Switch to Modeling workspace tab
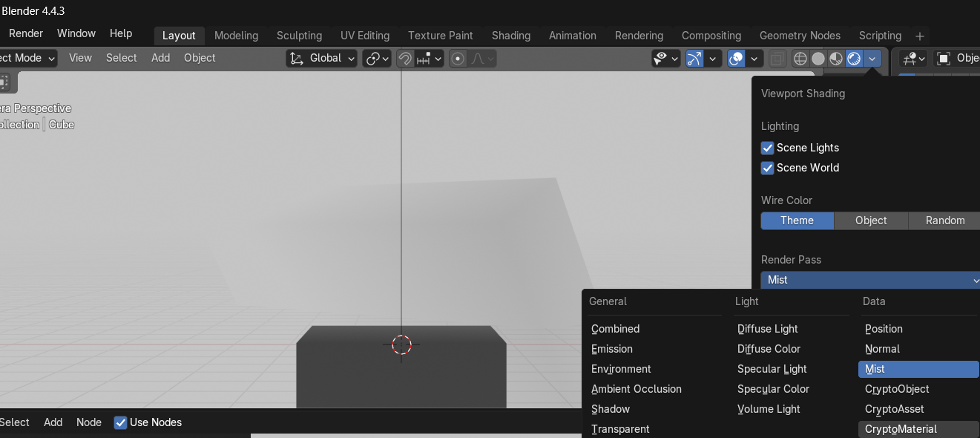The image size is (980, 438). (236, 36)
